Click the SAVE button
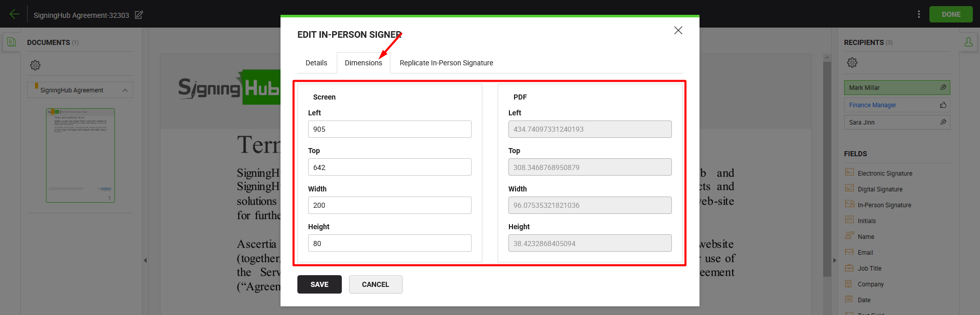The width and height of the screenshot is (980, 315). [x=319, y=284]
